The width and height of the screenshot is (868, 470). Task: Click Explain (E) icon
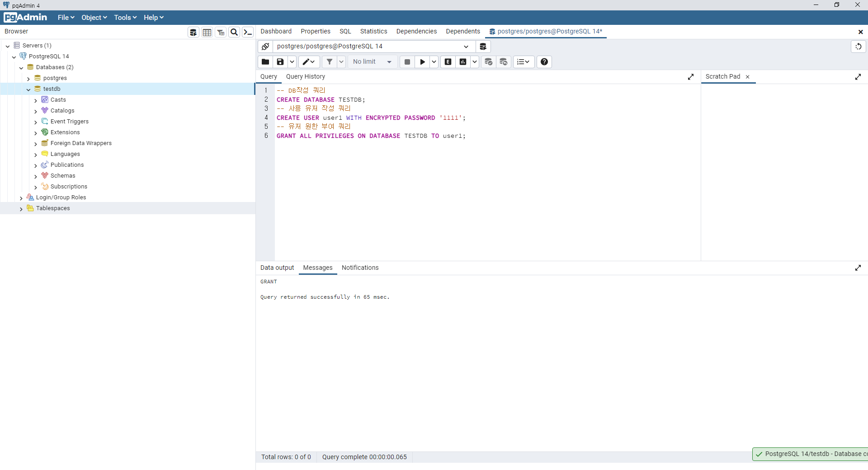[x=448, y=62]
